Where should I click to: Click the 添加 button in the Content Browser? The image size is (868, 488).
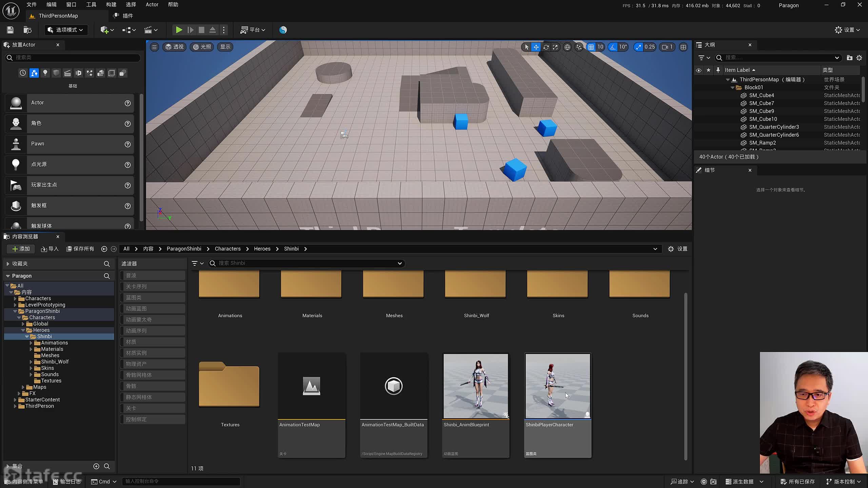(21, 249)
